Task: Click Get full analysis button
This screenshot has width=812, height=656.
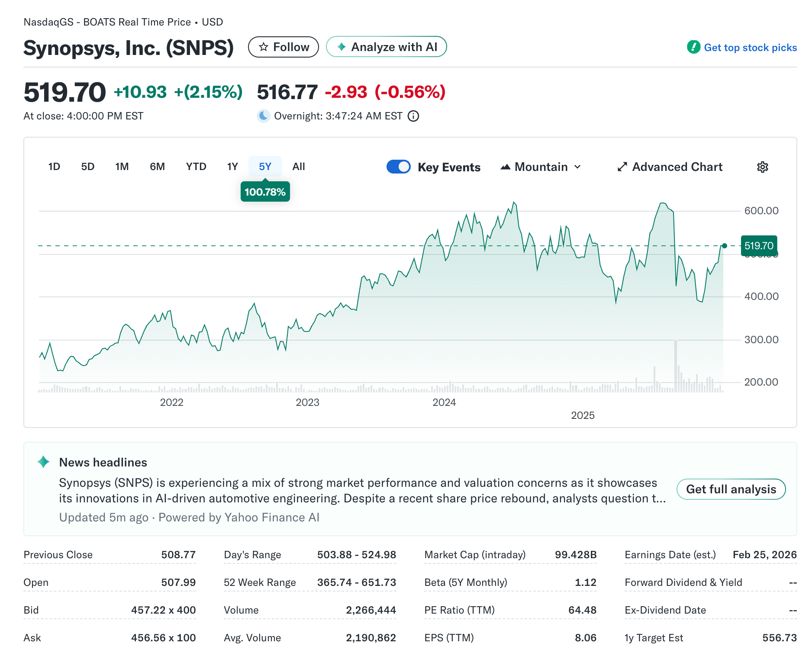Action: point(731,489)
